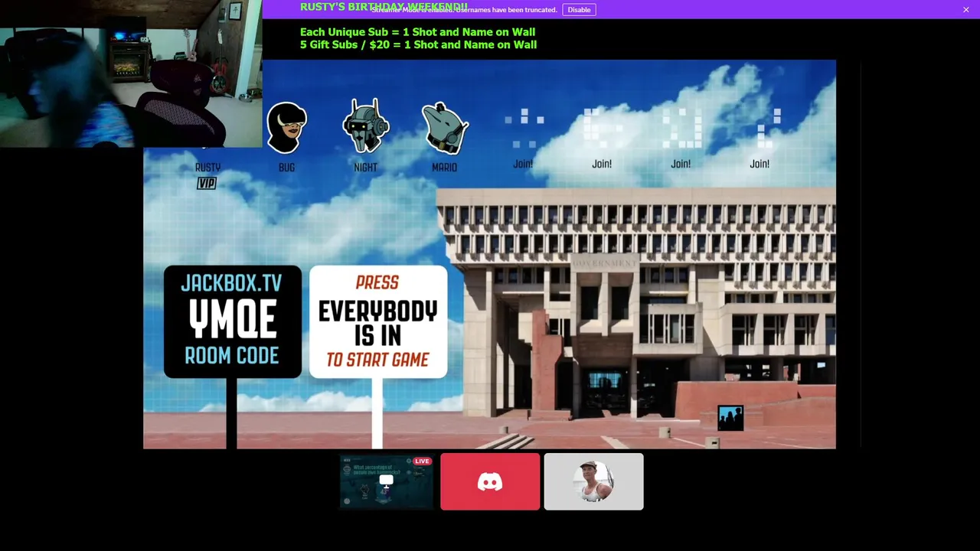Dismiss the purple Streamer Mode banner
This screenshot has height=551, width=980.
click(x=966, y=9)
